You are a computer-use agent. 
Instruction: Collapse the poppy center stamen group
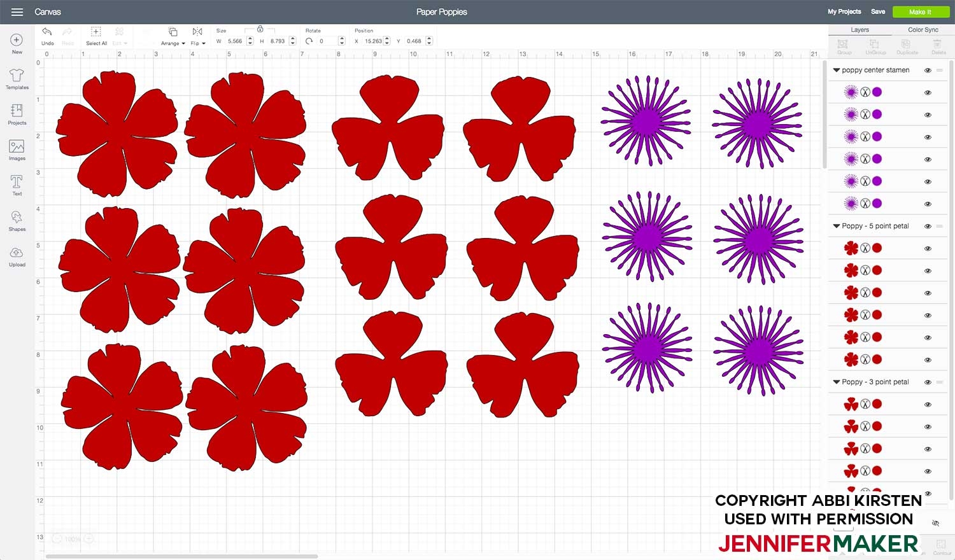point(836,71)
